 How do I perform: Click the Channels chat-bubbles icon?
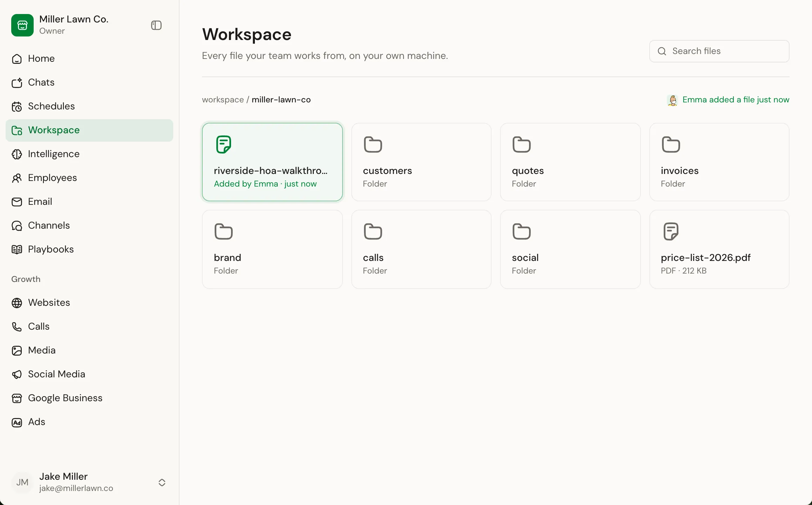click(17, 225)
